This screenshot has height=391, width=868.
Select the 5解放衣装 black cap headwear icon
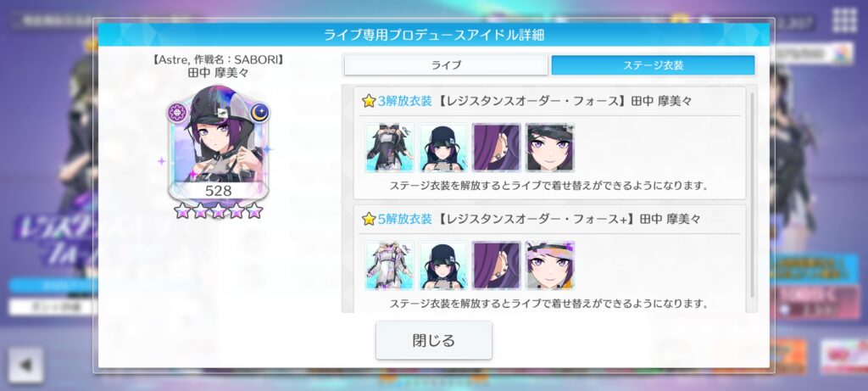pyautogui.click(x=442, y=265)
